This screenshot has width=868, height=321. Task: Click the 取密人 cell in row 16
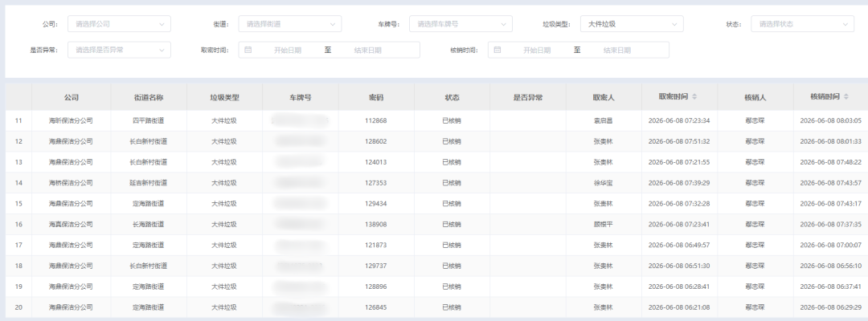604,225
